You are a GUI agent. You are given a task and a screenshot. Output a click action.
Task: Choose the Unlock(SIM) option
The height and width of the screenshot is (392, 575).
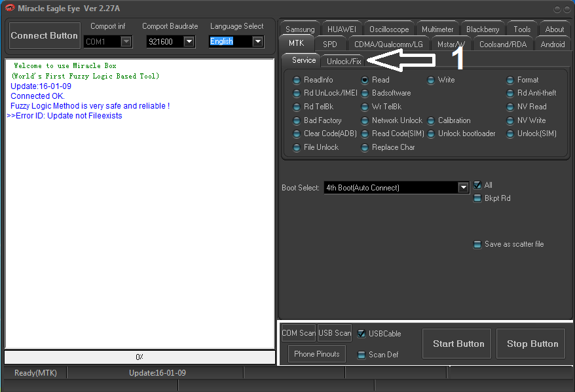(x=532, y=134)
